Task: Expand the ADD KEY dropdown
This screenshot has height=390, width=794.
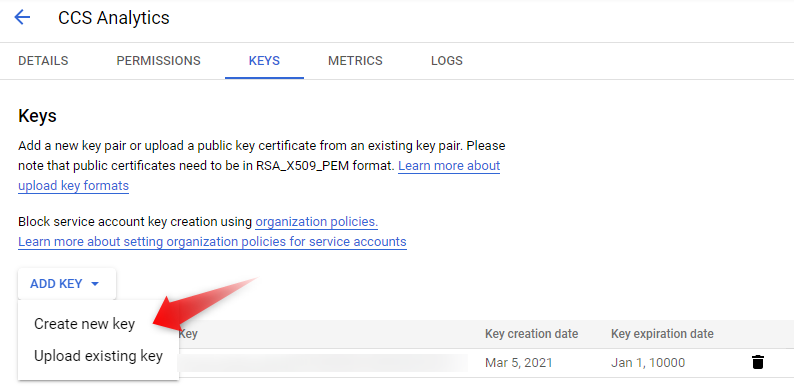Action: (67, 284)
